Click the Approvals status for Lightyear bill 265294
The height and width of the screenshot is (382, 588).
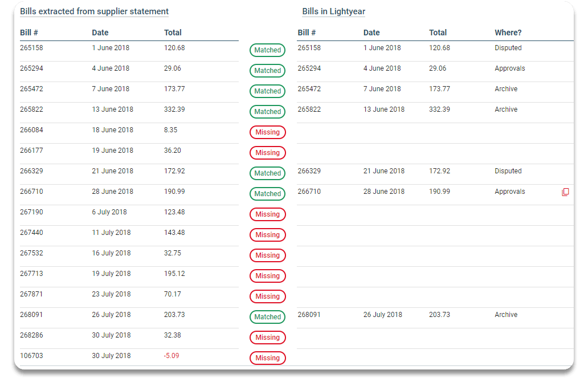pos(509,68)
